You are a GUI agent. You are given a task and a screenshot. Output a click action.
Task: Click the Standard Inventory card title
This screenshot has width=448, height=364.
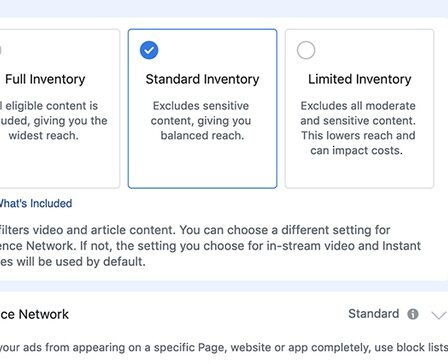tap(202, 79)
